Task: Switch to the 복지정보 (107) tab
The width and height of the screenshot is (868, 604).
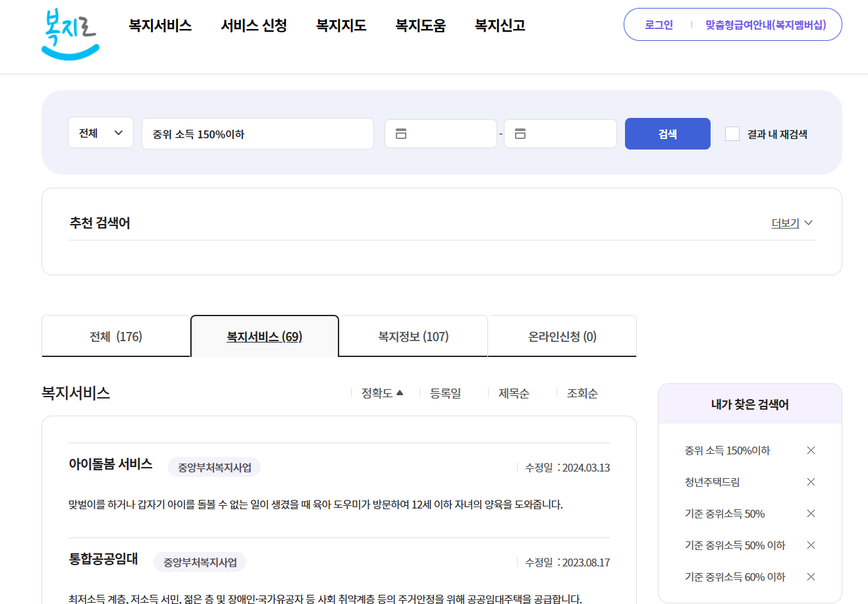Action: pos(413,336)
